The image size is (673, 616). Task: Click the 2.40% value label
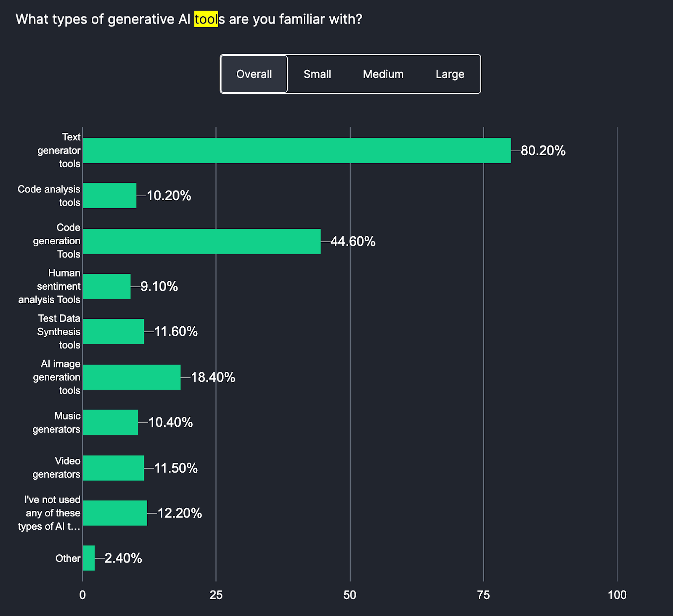[x=123, y=558]
